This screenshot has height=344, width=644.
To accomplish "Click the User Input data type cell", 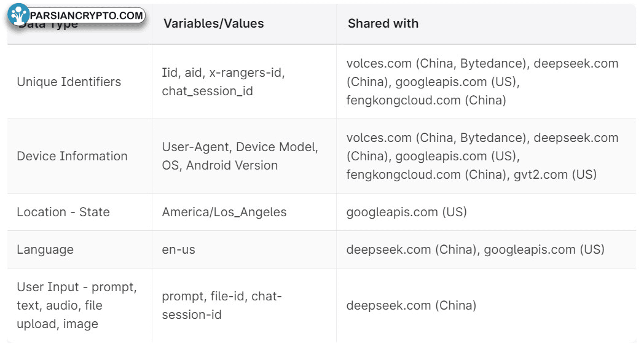I will [77, 305].
